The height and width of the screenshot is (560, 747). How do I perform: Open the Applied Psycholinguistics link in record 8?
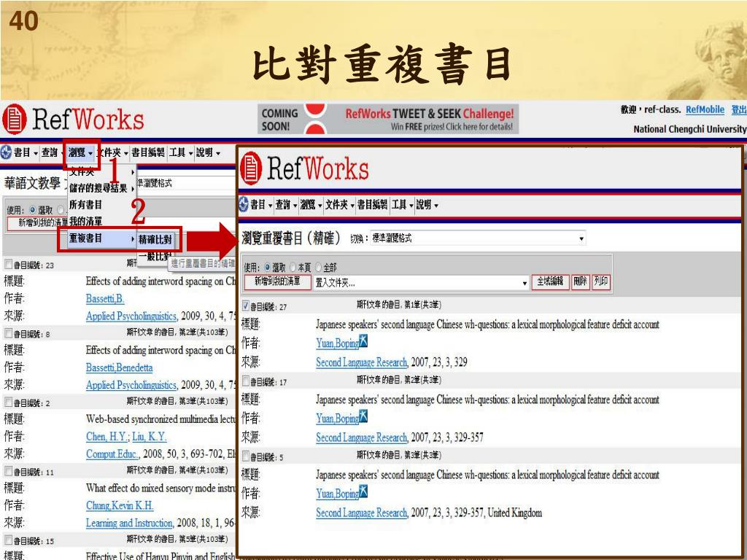[131, 385]
